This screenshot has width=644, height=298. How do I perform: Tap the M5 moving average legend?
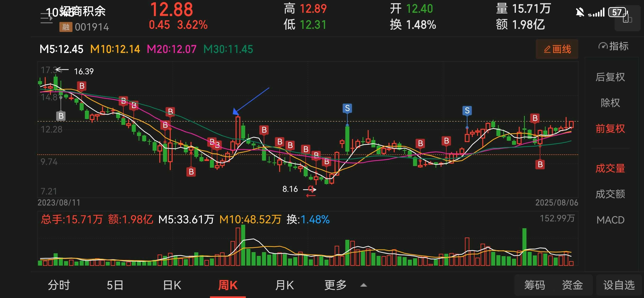[62, 49]
